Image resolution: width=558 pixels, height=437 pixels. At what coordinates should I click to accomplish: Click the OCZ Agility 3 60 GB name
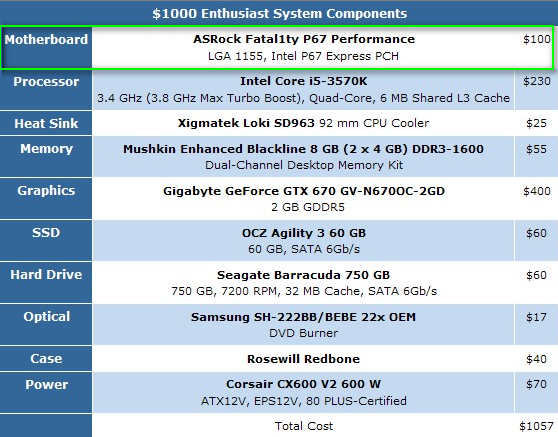coord(304,233)
